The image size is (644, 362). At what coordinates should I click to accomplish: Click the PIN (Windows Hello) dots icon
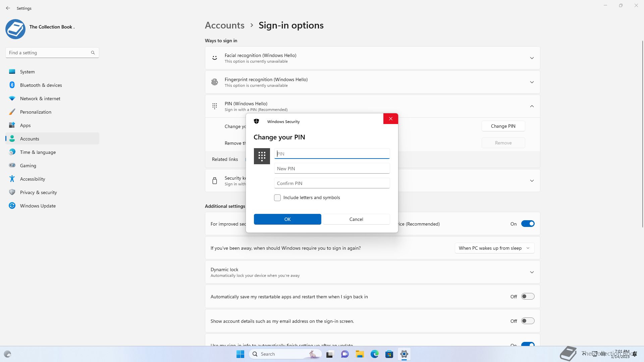215,106
